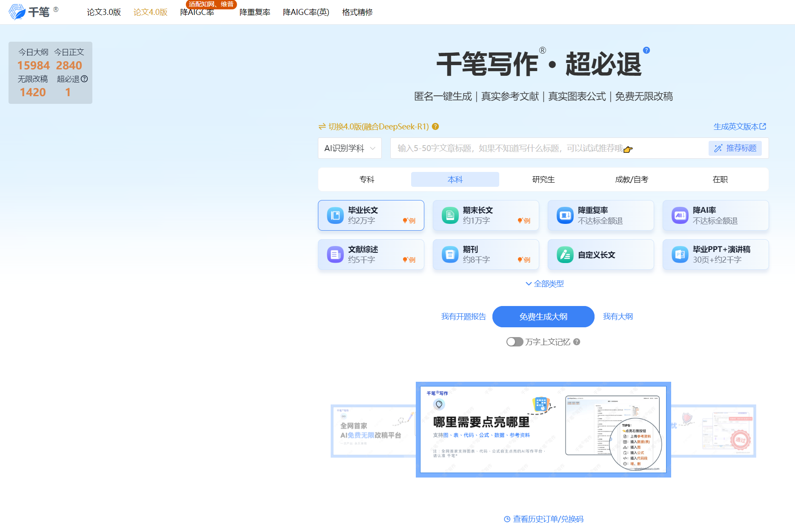Viewport: 795px width, 532px height.
Task: Click the help icon beside 万字上文记忆
Action: coord(577,342)
